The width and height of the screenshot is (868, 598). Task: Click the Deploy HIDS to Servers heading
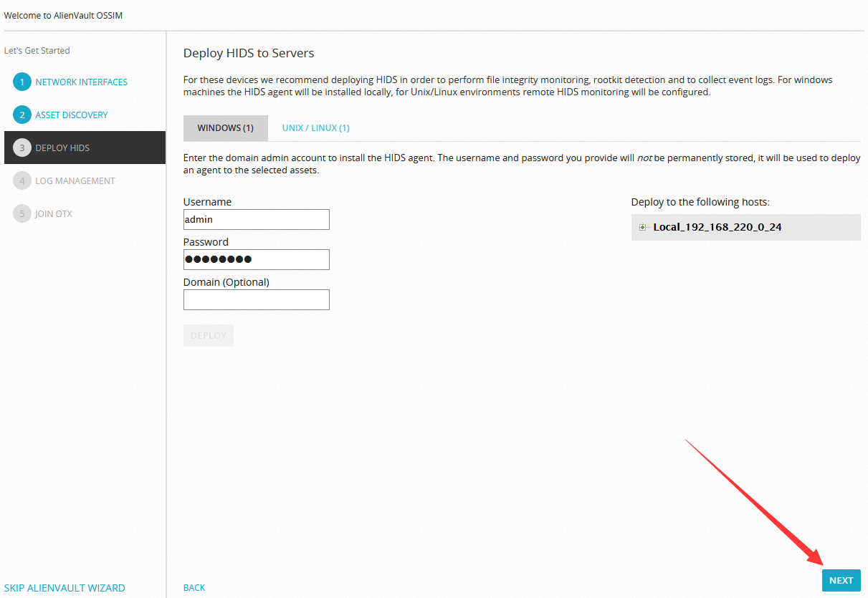(x=249, y=53)
